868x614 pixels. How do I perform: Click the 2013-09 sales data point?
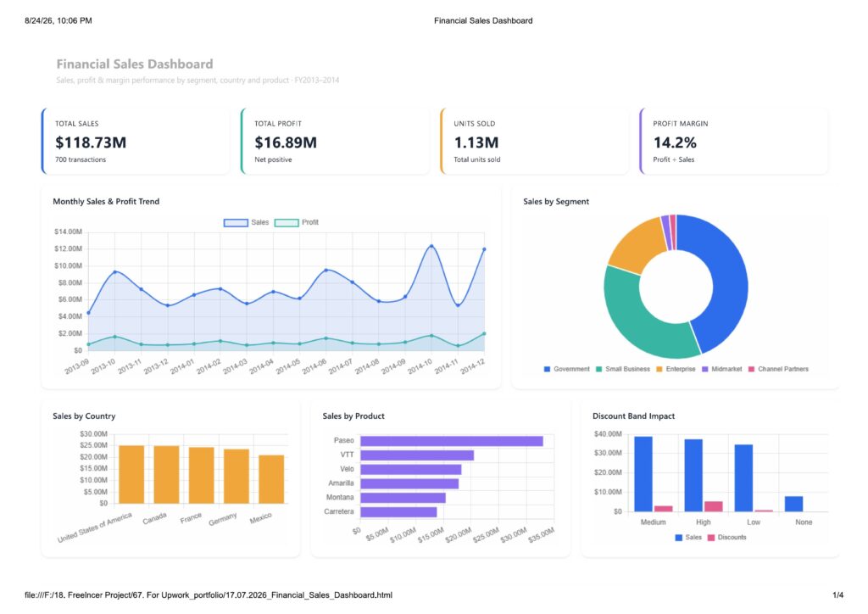(x=88, y=313)
